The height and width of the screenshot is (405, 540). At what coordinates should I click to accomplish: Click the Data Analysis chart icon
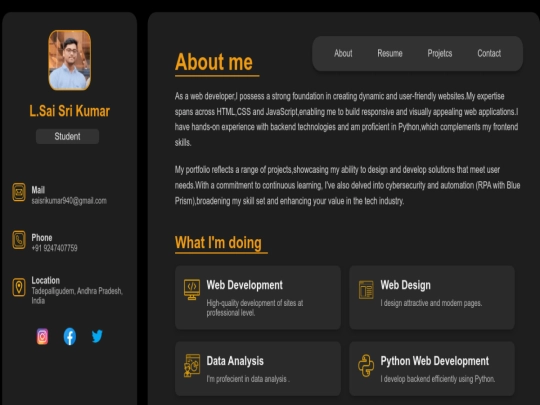pos(192,366)
